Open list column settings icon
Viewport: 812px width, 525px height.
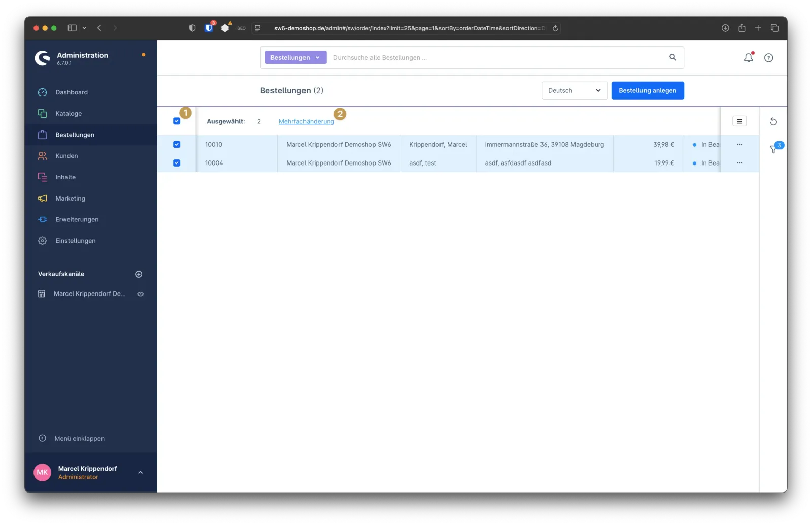point(739,121)
